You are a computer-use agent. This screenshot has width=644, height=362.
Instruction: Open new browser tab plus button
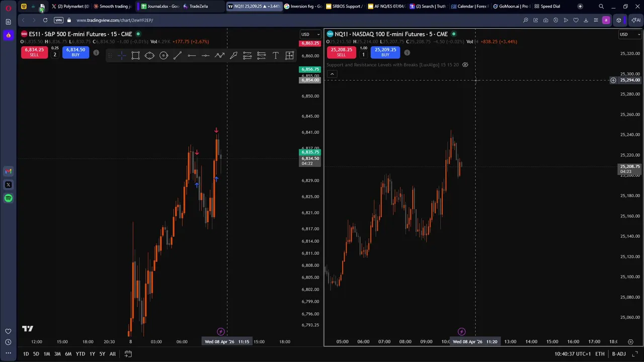(x=580, y=7)
